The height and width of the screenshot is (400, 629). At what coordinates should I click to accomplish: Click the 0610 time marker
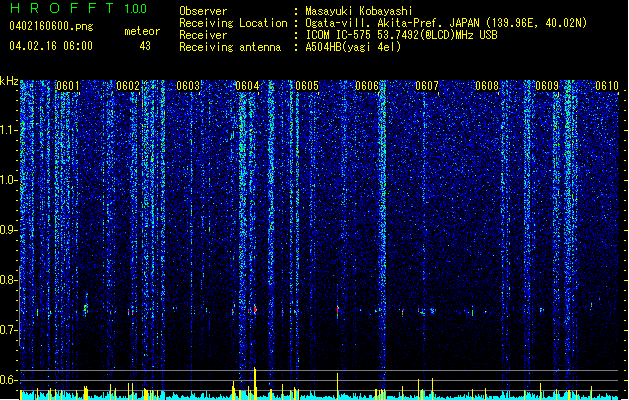(x=607, y=86)
